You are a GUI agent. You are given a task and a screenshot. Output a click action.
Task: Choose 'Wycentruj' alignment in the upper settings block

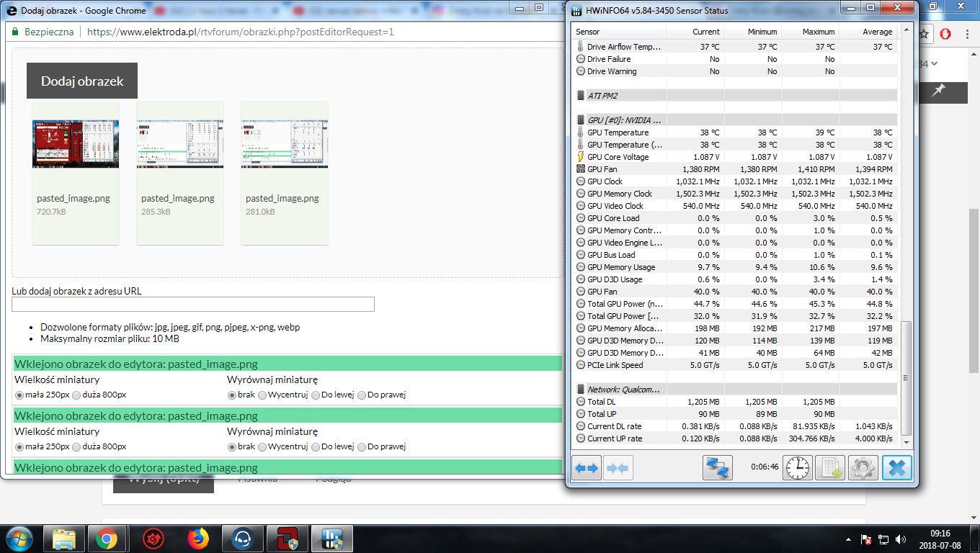tap(262, 395)
